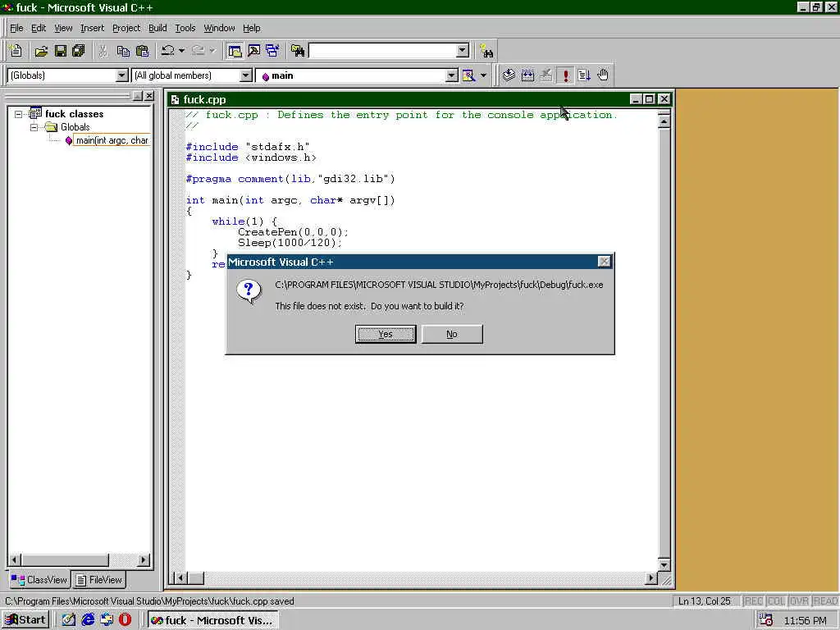Open the Tools menu
This screenshot has width=840, height=630.
[185, 28]
